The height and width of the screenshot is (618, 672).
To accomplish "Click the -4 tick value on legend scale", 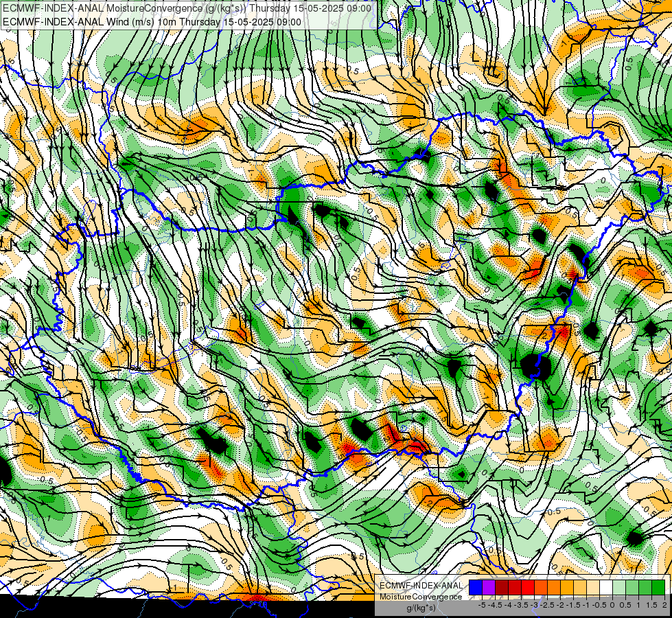I will tap(508, 605).
